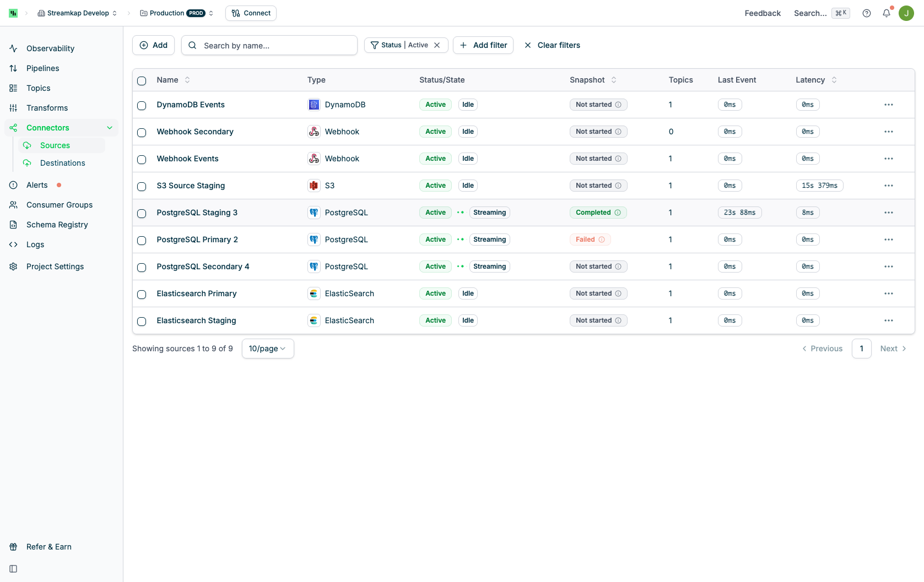Open the global Search box
The width and height of the screenshot is (924, 582).
(822, 13)
